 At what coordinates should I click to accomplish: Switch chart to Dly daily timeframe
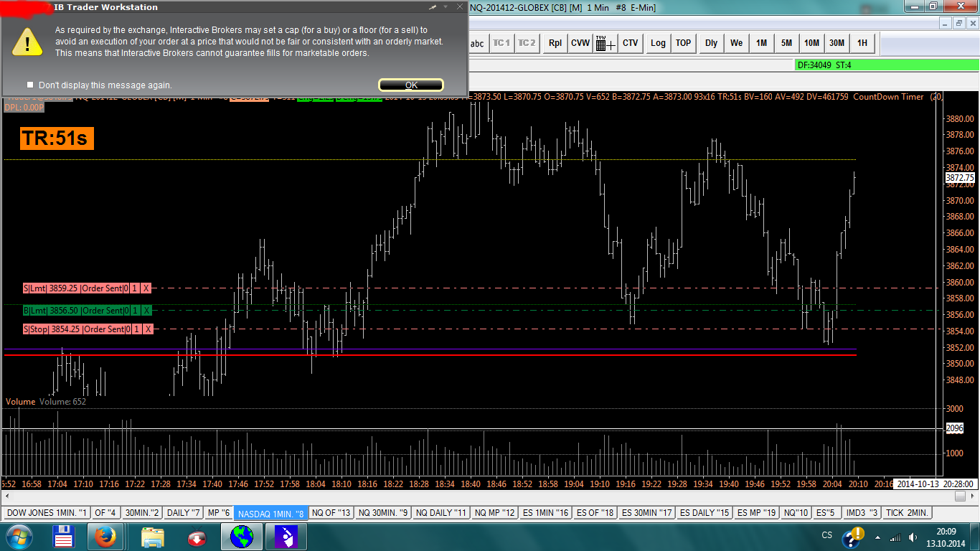coord(711,43)
